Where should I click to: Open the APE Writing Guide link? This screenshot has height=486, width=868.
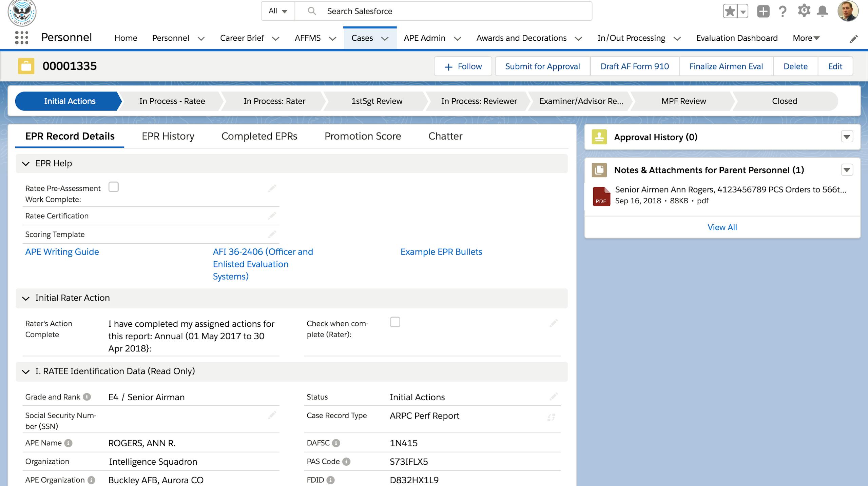(62, 251)
